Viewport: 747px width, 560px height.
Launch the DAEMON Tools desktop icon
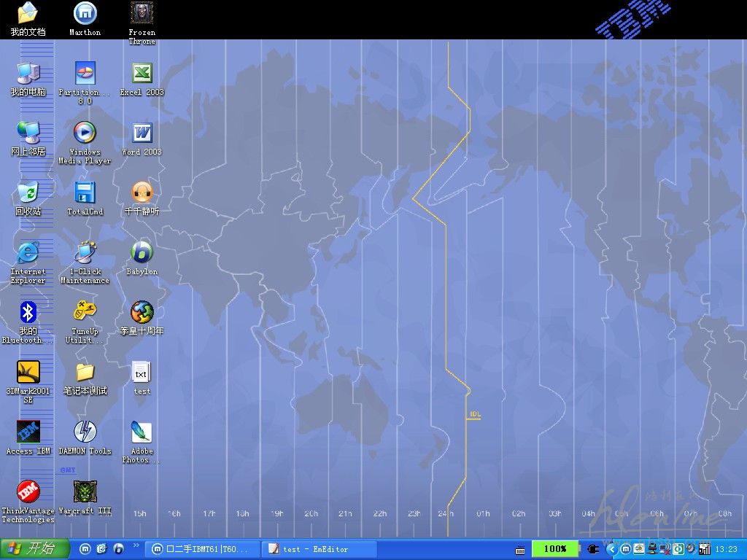(85, 432)
